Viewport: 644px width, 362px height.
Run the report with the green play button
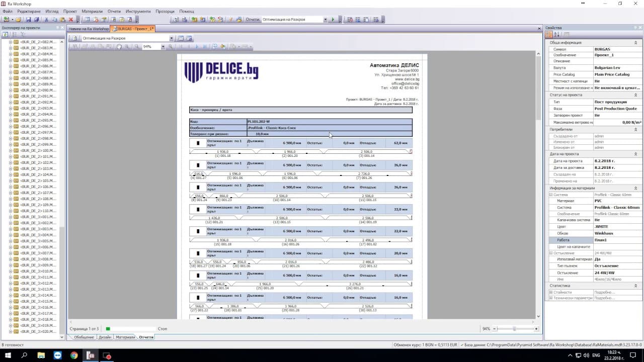pos(333,20)
